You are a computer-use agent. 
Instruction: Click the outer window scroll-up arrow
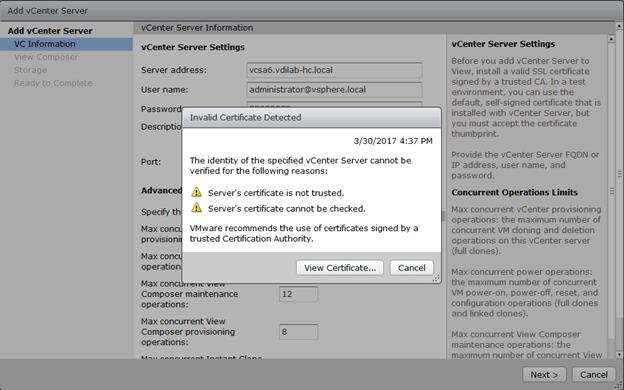coord(620,26)
